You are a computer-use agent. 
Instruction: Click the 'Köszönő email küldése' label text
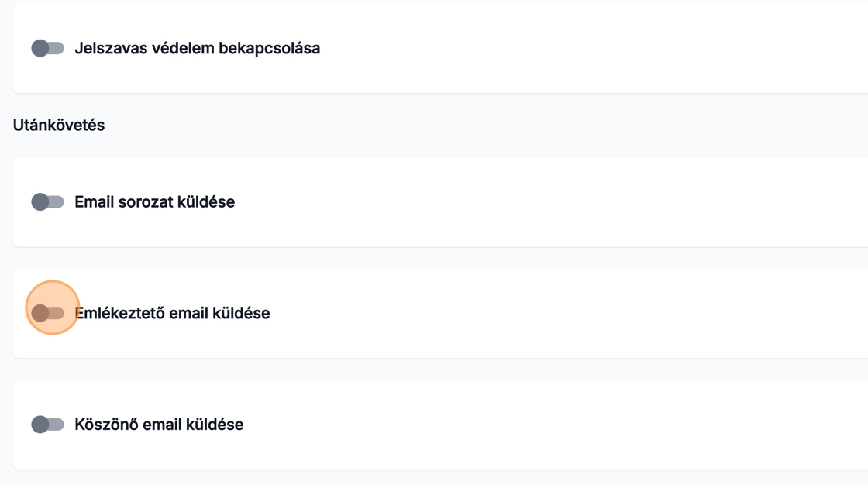(x=159, y=425)
